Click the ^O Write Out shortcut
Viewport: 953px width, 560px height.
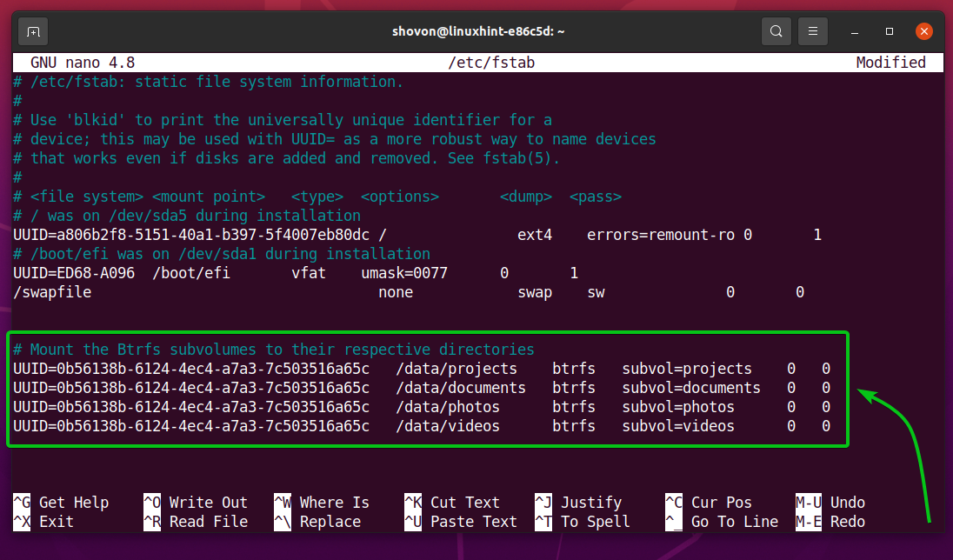pos(196,503)
